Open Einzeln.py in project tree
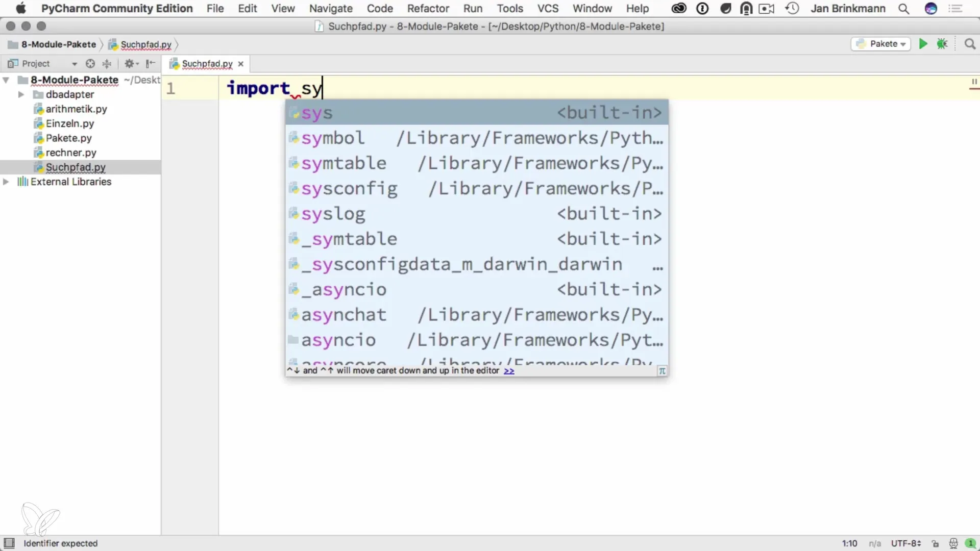The width and height of the screenshot is (980, 551). tap(70, 123)
